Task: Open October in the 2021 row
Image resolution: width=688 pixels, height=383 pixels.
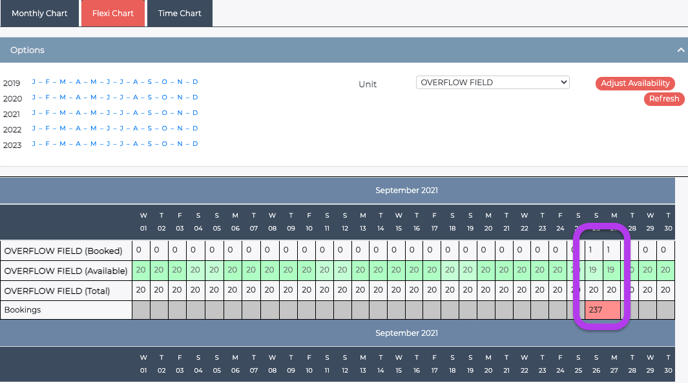Action: (164, 113)
